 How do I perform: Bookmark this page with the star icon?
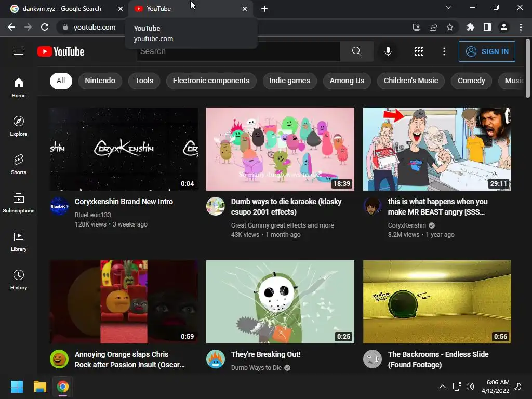pos(450,27)
